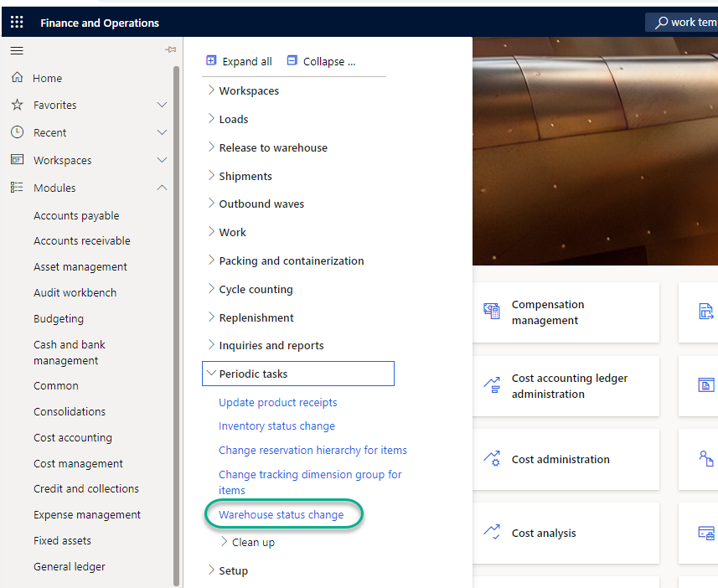Open the Cost analysis workspace icon
718x588 pixels.
(491, 532)
